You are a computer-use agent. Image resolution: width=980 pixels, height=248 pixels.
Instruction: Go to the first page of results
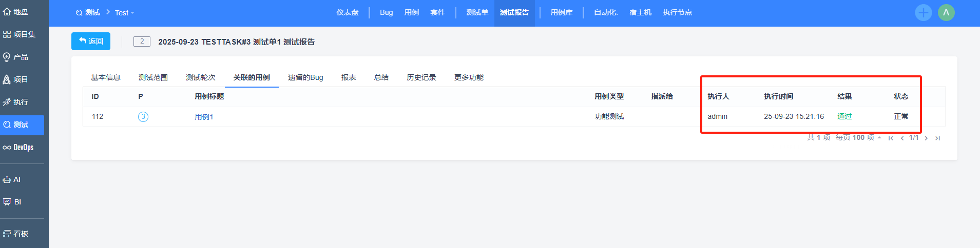click(891, 138)
